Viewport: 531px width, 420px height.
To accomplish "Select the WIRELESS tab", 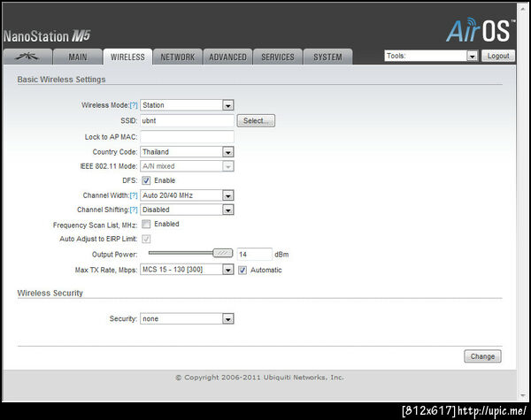I will (x=127, y=57).
